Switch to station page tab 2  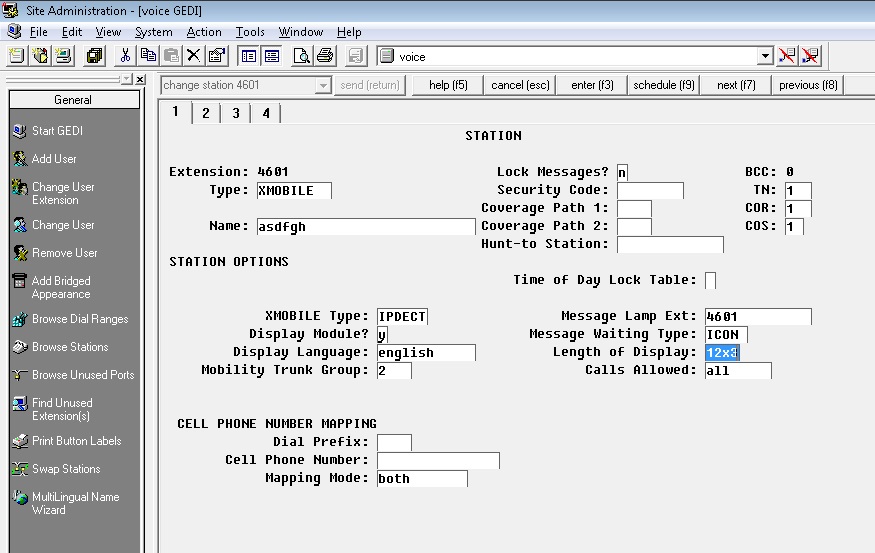tap(206, 113)
